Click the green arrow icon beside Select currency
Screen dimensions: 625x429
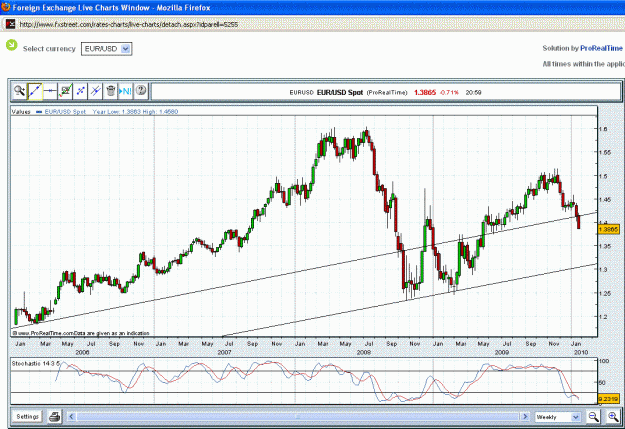pos(12,45)
